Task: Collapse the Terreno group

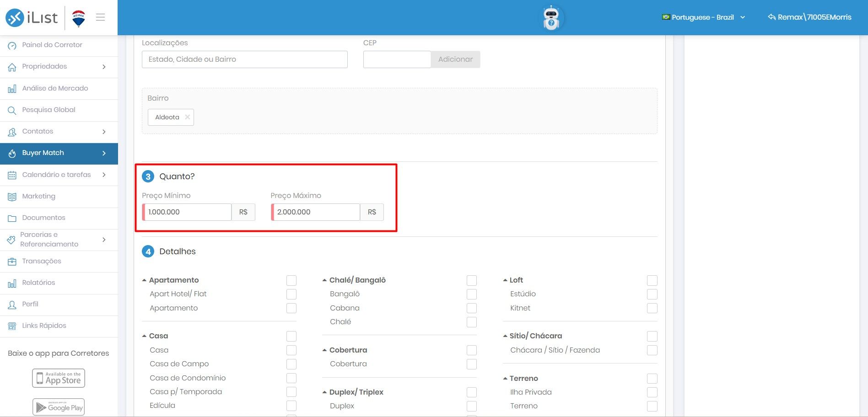Action: [x=505, y=379]
